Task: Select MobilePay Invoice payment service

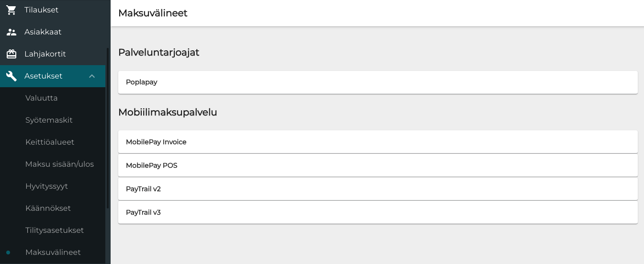Action: tap(378, 142)
